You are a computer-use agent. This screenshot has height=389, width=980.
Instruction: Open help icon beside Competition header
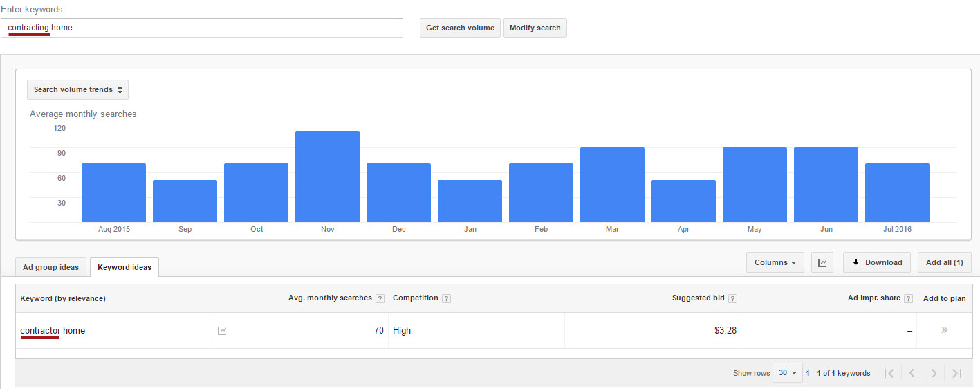click(x=446, y=298)
